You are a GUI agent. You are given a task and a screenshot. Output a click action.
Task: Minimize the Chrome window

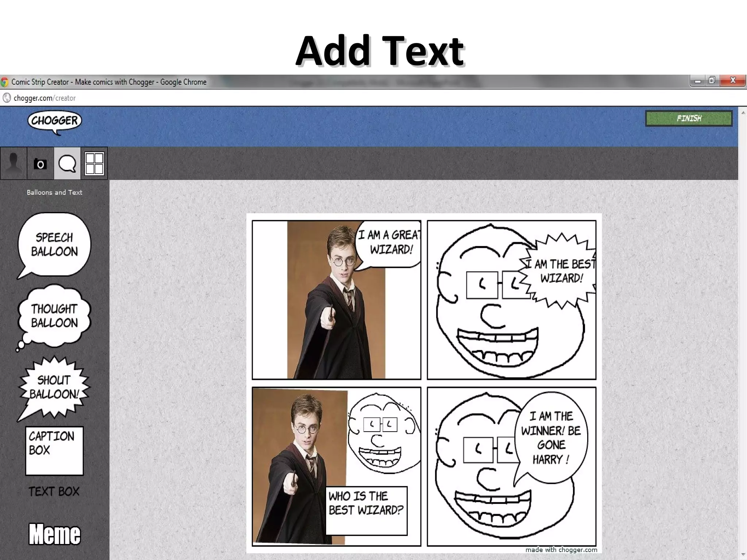697,81
